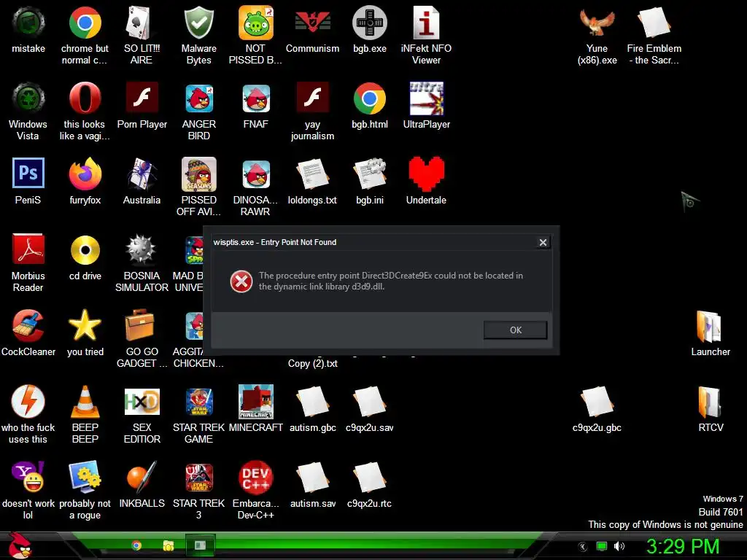Select the 'chrome but normal c...' Chrome icon
The height and width of the screenshot is (560, 747).
[x=85, y=23]
